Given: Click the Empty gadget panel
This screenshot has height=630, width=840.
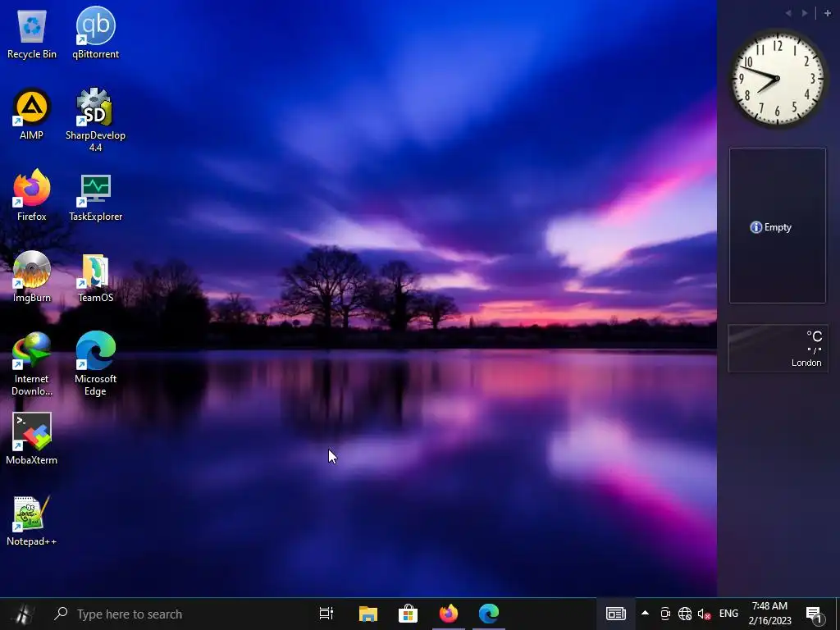Looking at the screenshot, I should 778,226.
